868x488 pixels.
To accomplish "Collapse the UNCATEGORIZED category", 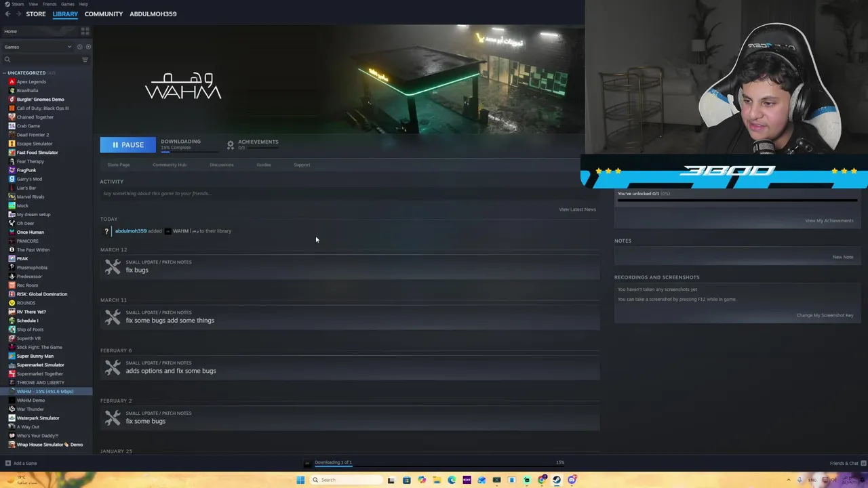I will (x=4, y=73).
